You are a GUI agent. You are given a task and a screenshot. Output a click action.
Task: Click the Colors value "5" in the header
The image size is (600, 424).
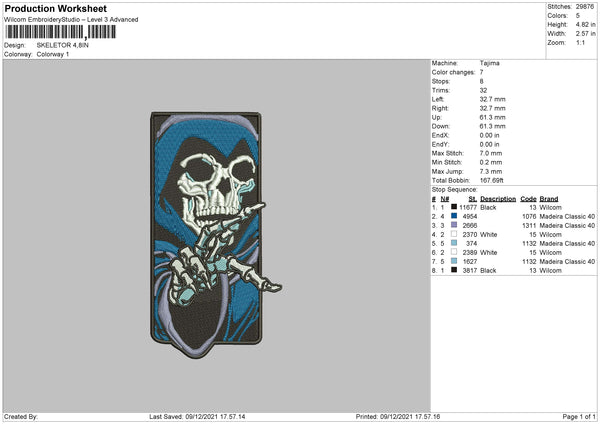tap(578, 16)
